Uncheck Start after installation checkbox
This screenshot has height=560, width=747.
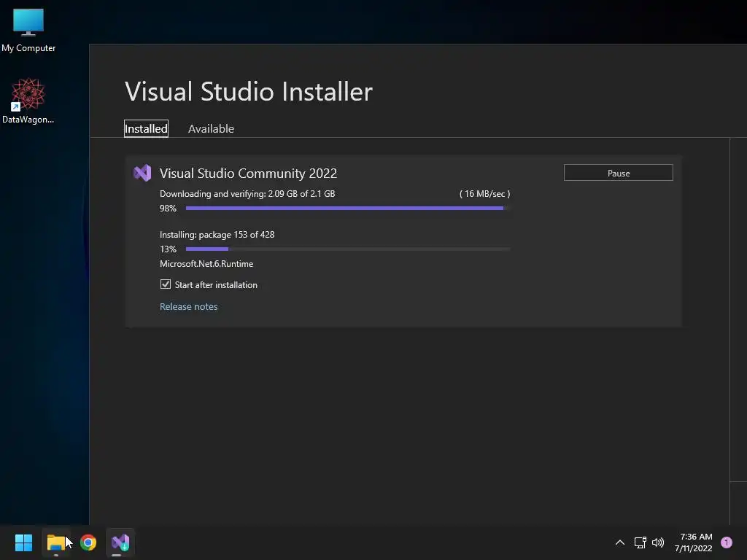166,284
